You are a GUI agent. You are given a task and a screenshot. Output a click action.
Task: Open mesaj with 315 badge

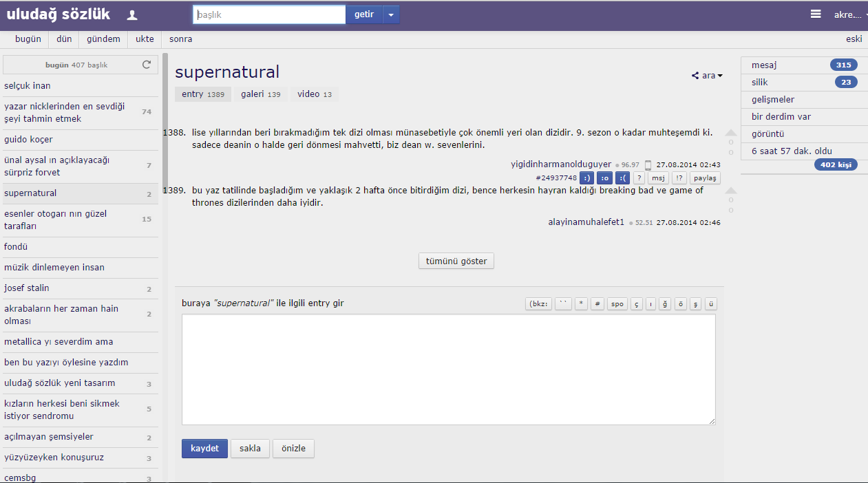point(804,65)
